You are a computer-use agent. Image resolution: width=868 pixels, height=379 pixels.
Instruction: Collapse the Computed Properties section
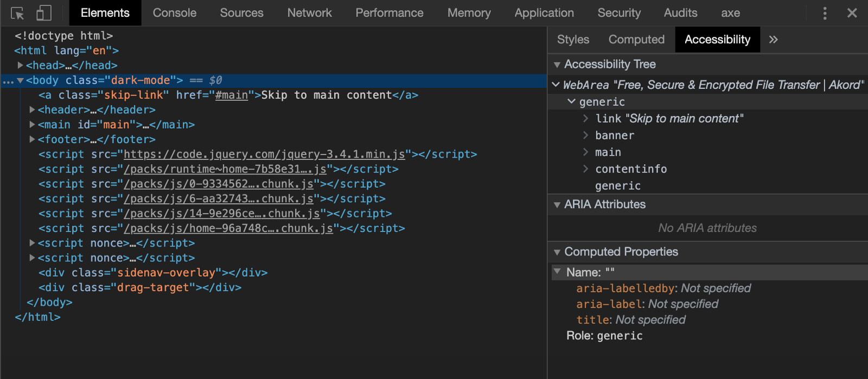tap(557, 252)
